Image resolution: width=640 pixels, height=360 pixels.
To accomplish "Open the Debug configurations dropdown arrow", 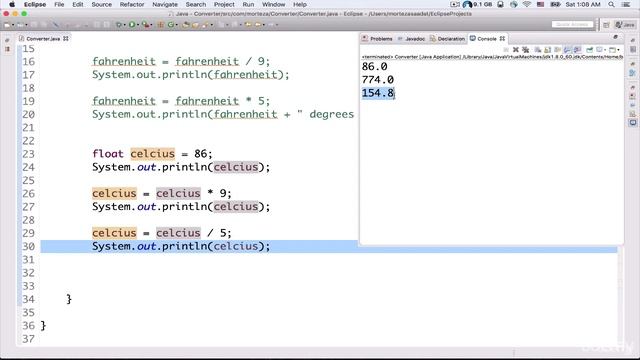I will pos(124,25).
